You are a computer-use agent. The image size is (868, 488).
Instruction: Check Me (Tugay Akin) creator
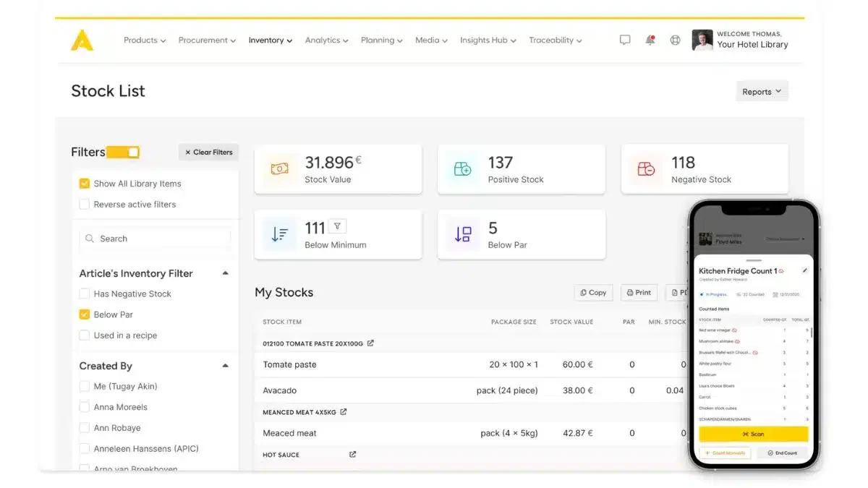85,387
